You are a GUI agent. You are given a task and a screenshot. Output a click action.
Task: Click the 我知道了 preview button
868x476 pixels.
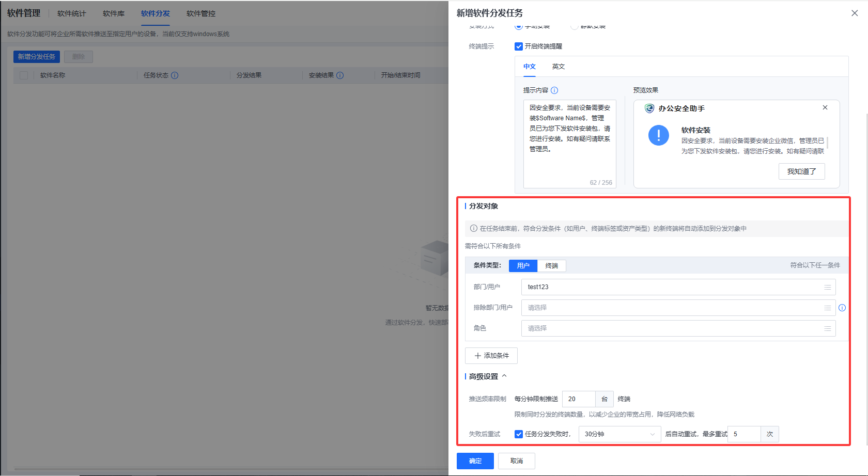pyautogui.click(x=801, y=171)
